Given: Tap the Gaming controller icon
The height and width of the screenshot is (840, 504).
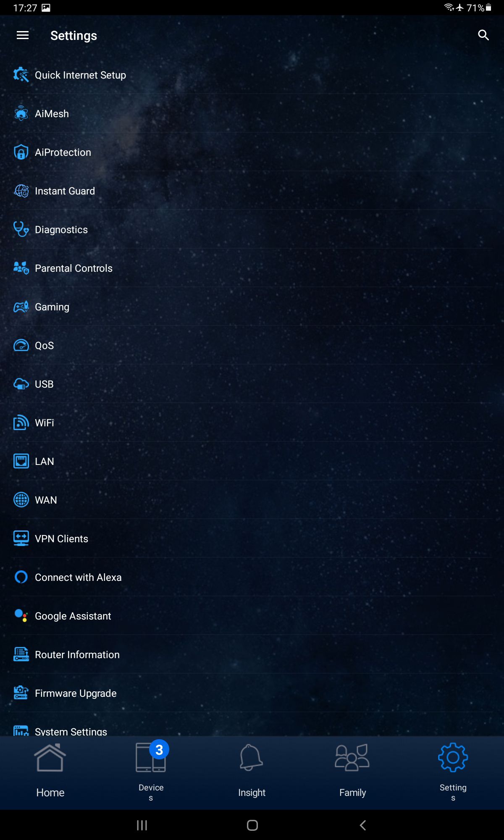Looking at the screenshot, I should point(21,307).
